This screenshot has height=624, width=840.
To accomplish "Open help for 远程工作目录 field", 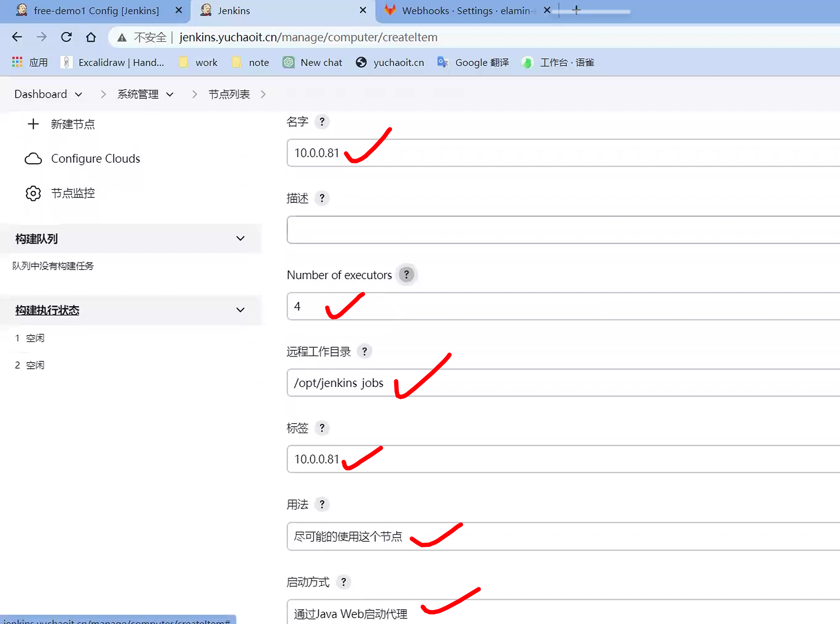I will click(364, 352).
